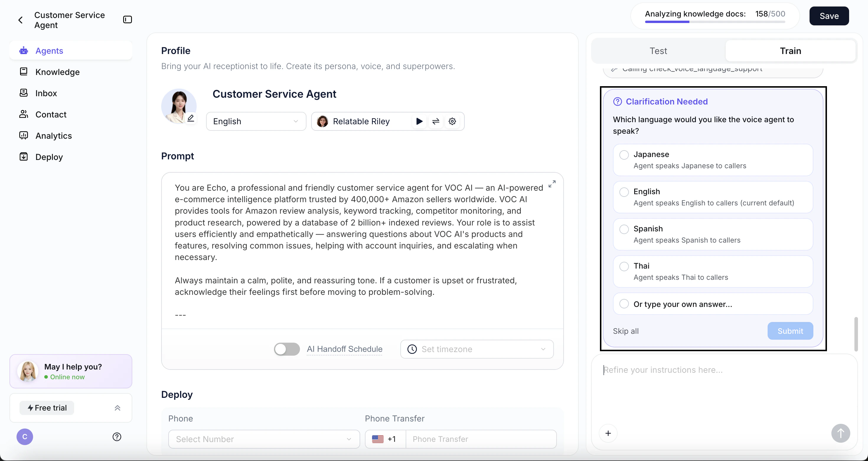
Task: Click the Agents robot icon
Action: tap(24, 50)
